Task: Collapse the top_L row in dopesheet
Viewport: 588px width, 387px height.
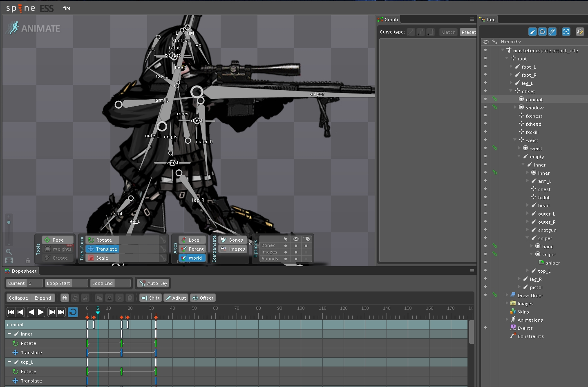Action: pyautogui.click(x=9, y=362)
